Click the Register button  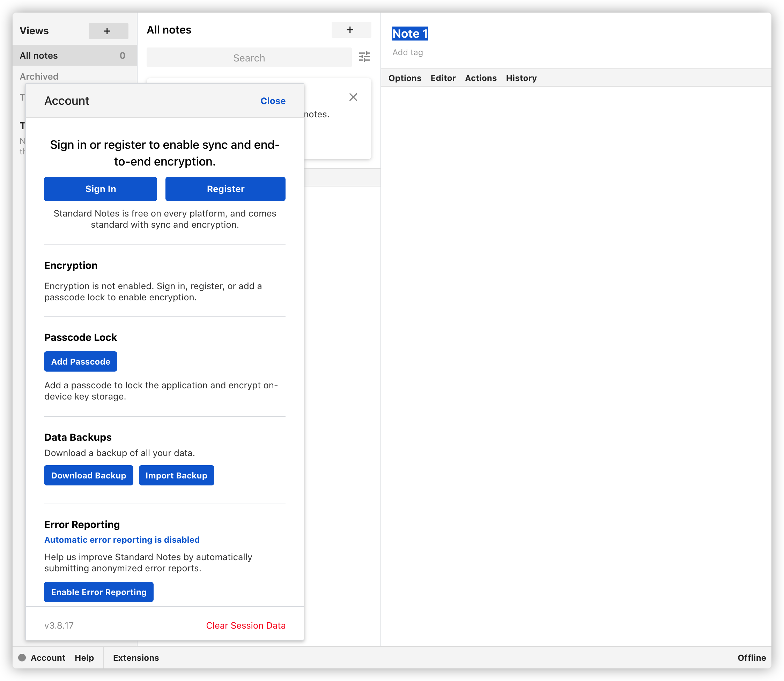(225, 189)
